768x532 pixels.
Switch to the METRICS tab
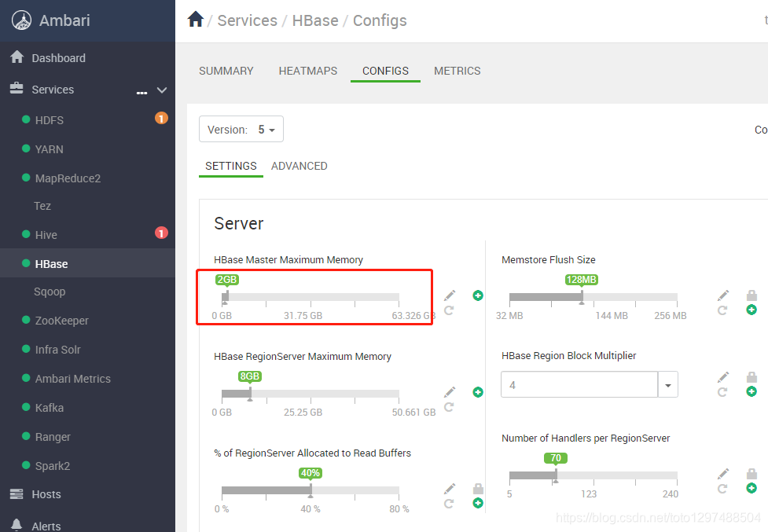point(457,71)
